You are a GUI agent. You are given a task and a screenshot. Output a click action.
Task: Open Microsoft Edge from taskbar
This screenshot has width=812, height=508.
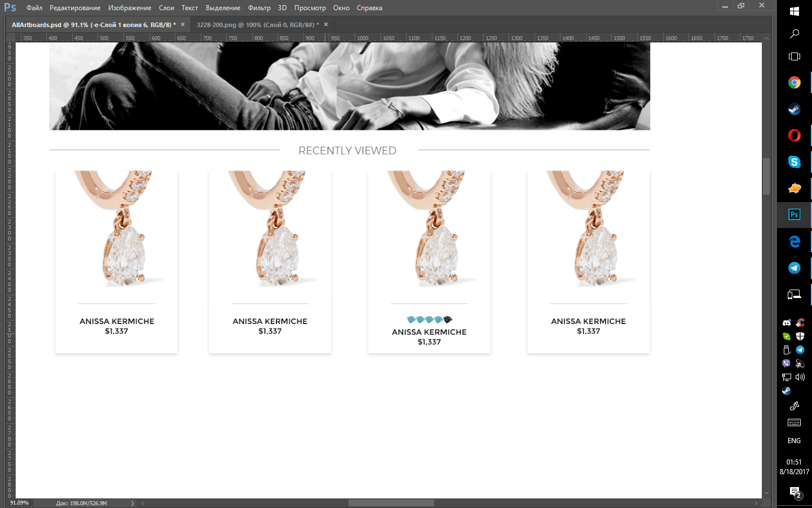click(x=795, y=241)
